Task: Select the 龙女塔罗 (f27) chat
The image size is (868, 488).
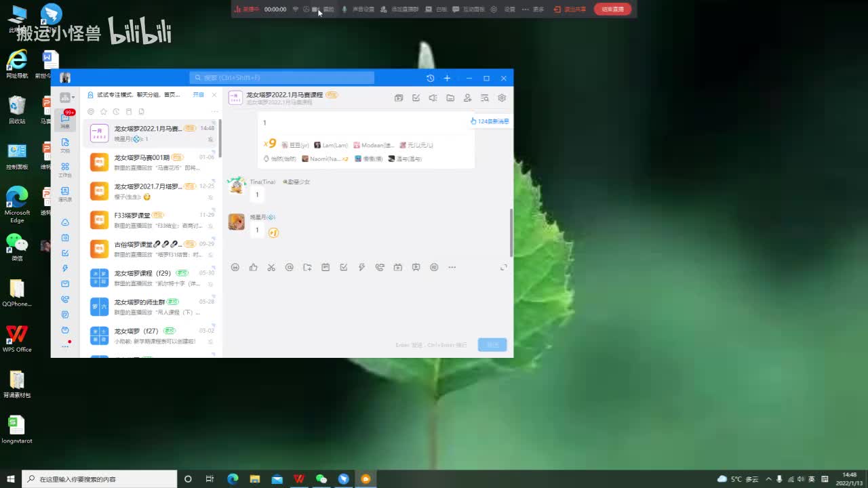Action: click(x=151, y=336)
